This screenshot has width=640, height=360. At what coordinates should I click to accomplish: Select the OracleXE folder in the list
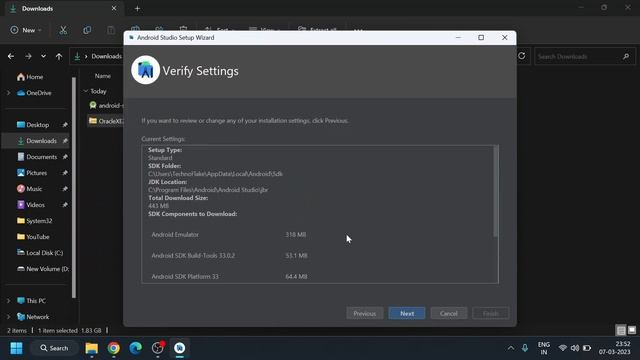coord(106,121)
